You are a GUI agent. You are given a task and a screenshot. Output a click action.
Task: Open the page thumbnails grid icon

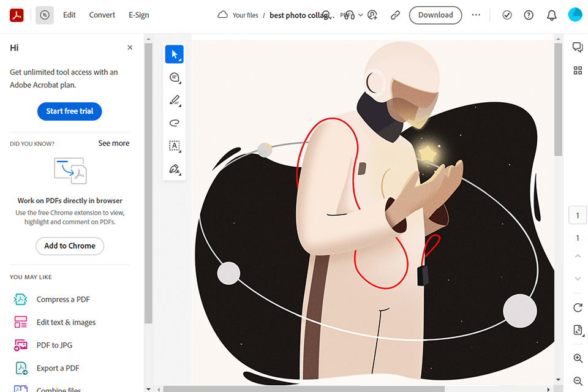[x=578, y=70]
